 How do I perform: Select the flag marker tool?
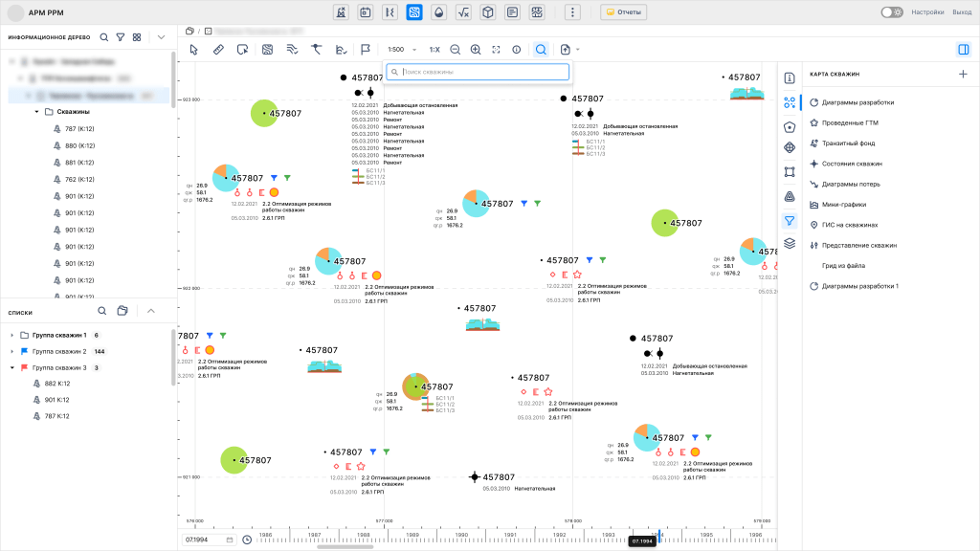point(366,49)
